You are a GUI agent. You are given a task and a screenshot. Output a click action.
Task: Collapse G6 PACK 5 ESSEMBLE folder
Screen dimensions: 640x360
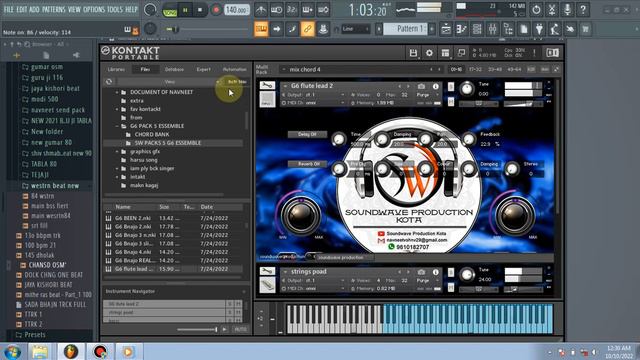tap(117, 126)
